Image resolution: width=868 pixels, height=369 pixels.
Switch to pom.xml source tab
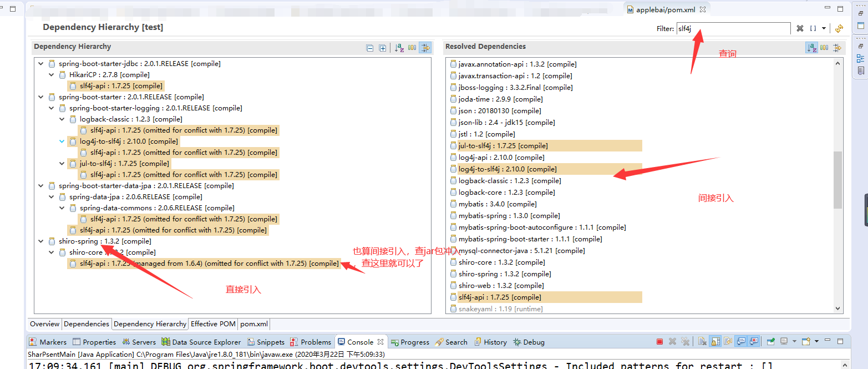[254, 324]
